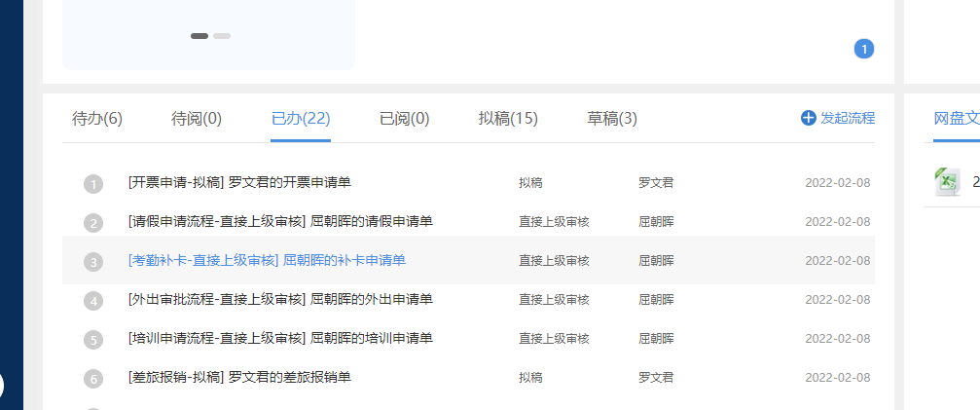Open the 待办(6) tab

pyautogui.click(x=97, y=118)
